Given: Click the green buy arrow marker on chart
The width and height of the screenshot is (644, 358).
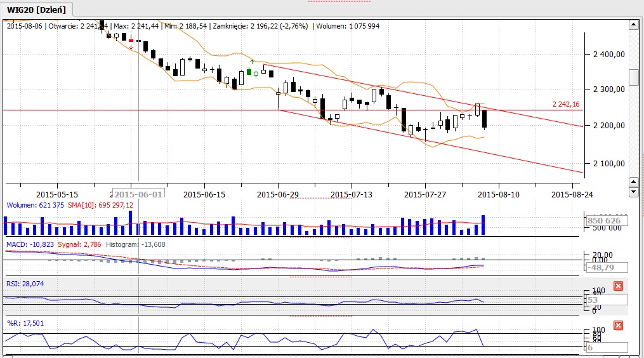Looking at the screenshot, I should pyautogui.click(x=252, y=62).
